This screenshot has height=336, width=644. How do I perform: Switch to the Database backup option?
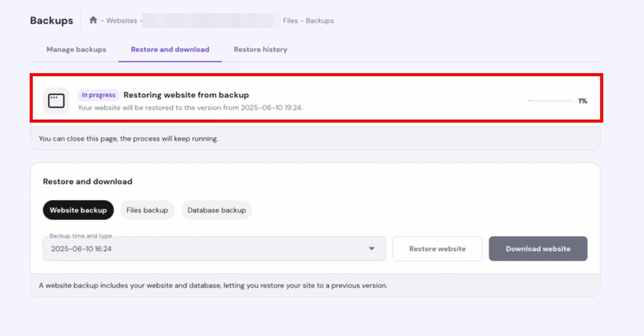[x=217, y=210]
